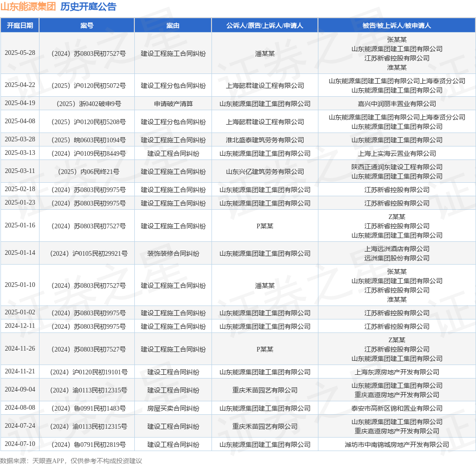This screenshot has height=465, width=476.
Task: Click defendant 上海上实海云置业有限公司
Action: tap(397, 154)
